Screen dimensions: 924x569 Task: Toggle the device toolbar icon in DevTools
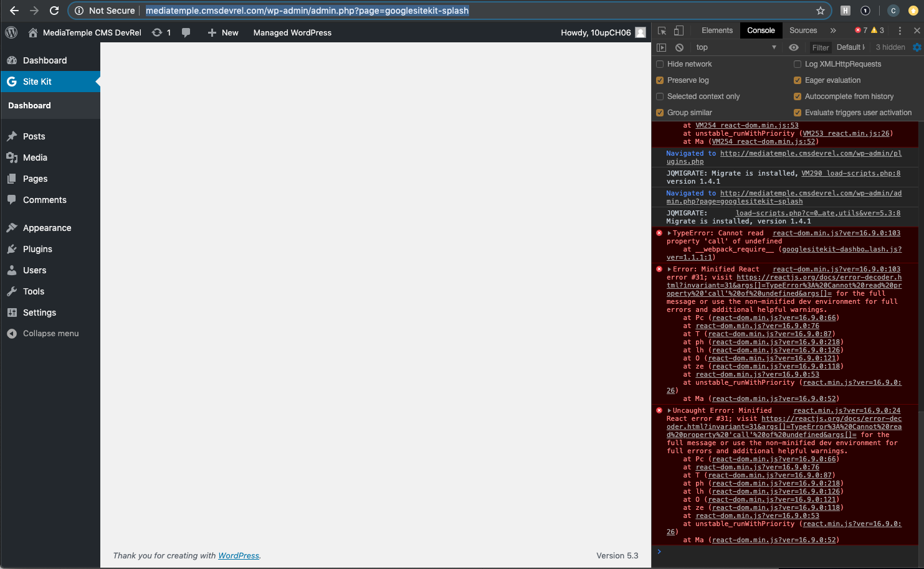tap(678, 31)
